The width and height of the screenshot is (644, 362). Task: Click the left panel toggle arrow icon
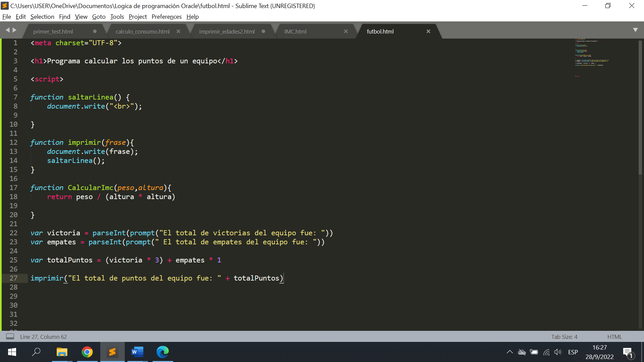[x=8, y=30]
